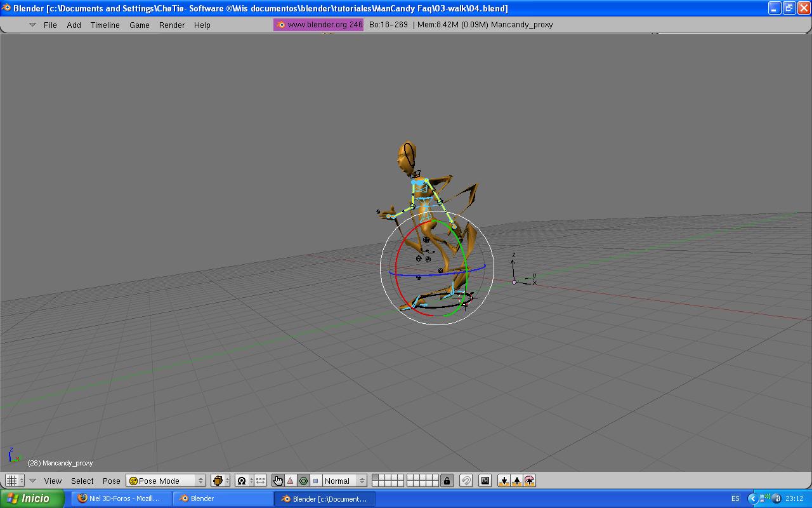Viewport: 812px width, 508px height.
Task: Collapse top header menus with triangle
Action: click(32, 25)
